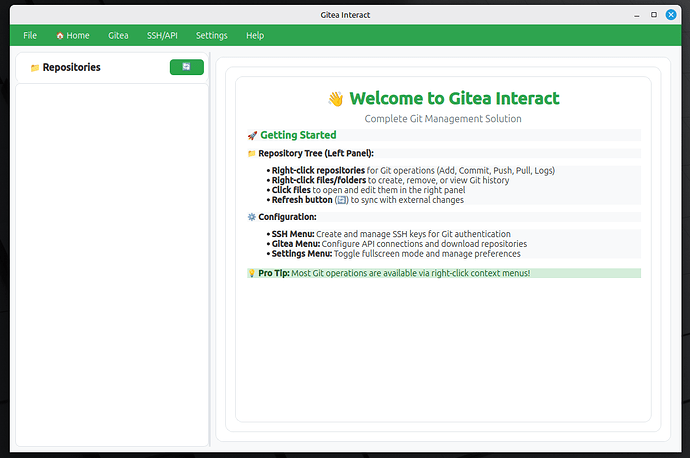Click the Complete Git Management Solution subtitle
The height and width of the screenshot is (458, 690).
pyautogui.click(x=443, y=119)
